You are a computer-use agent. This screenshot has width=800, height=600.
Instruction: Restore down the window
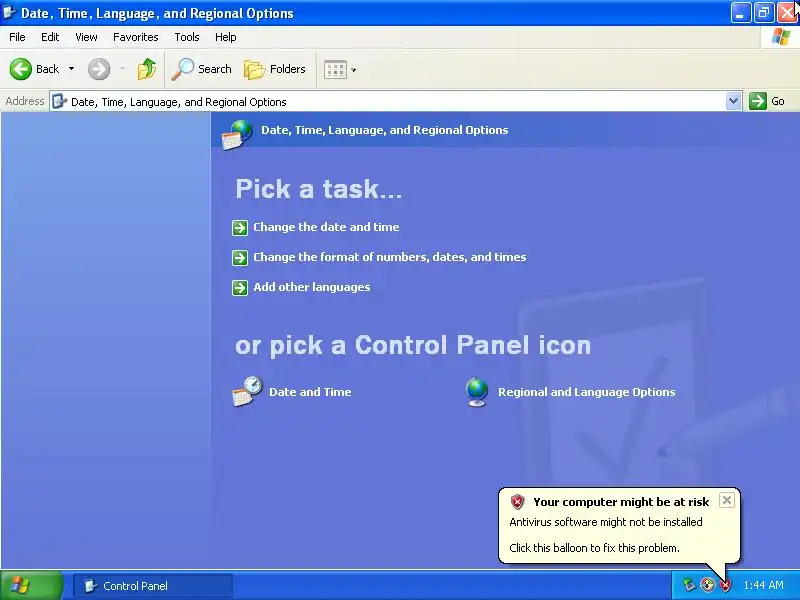tap(764, 13)
